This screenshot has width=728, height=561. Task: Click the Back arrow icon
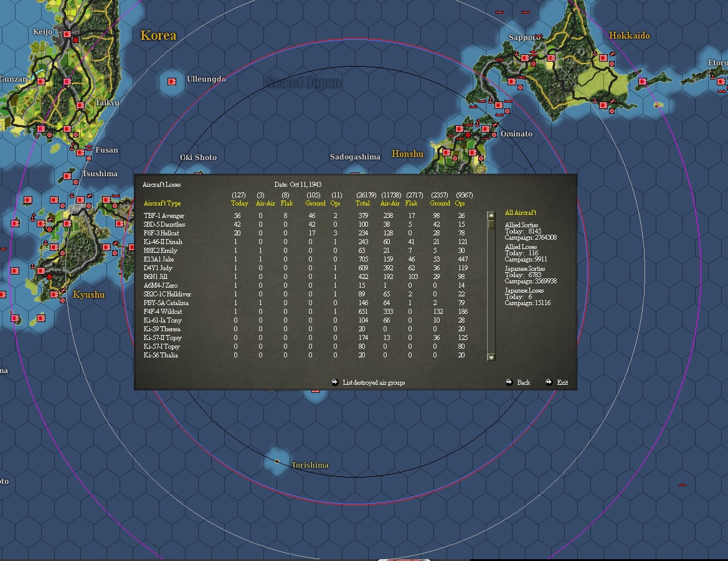click(509, 382)
